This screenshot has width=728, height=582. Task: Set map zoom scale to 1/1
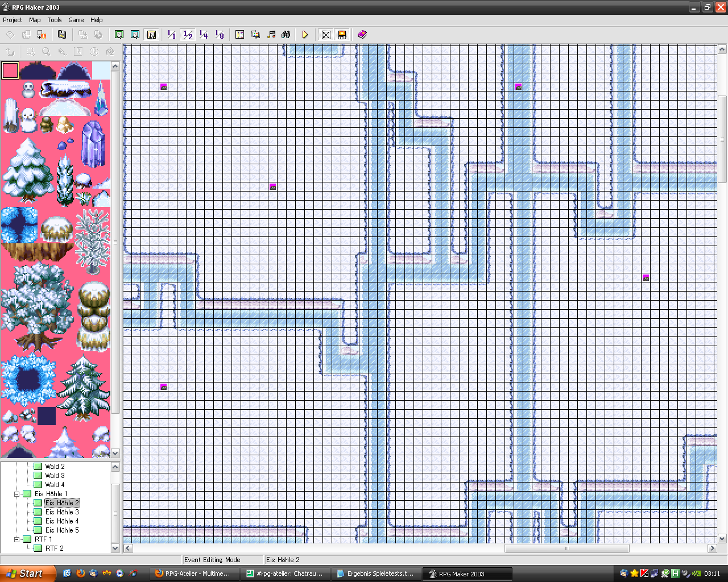click(171, 35)
